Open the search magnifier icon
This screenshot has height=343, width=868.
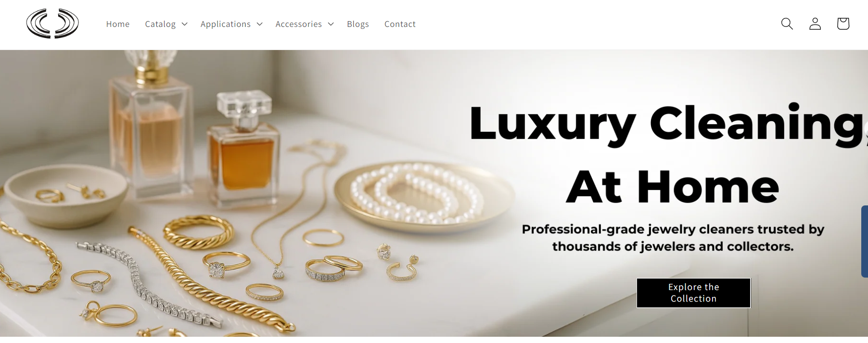(787, 24)
